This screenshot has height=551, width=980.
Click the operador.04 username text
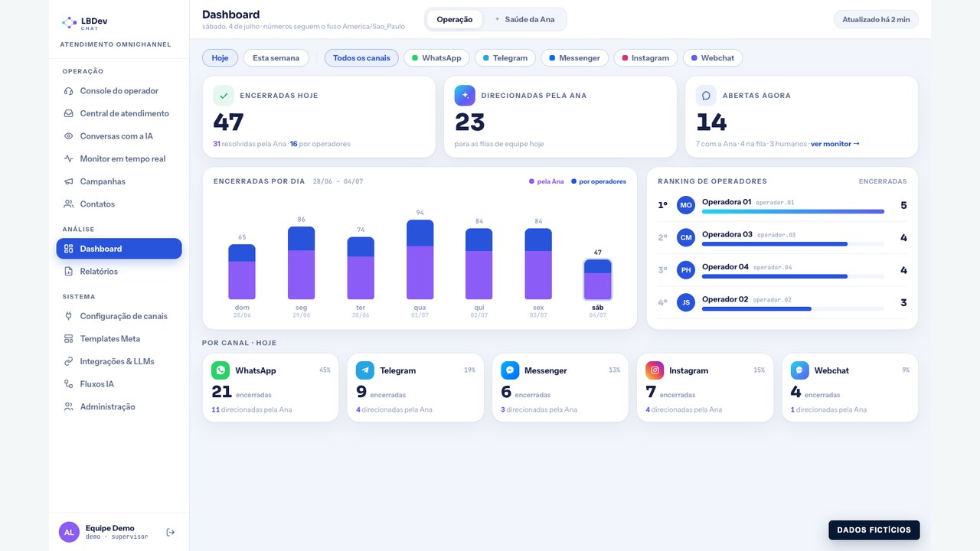tap(773, 267)
